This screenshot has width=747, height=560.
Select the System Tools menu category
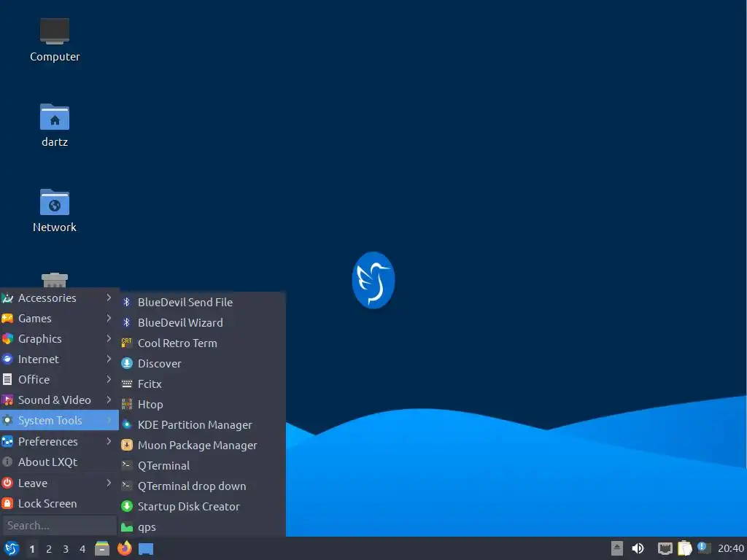tap(59, 420)
